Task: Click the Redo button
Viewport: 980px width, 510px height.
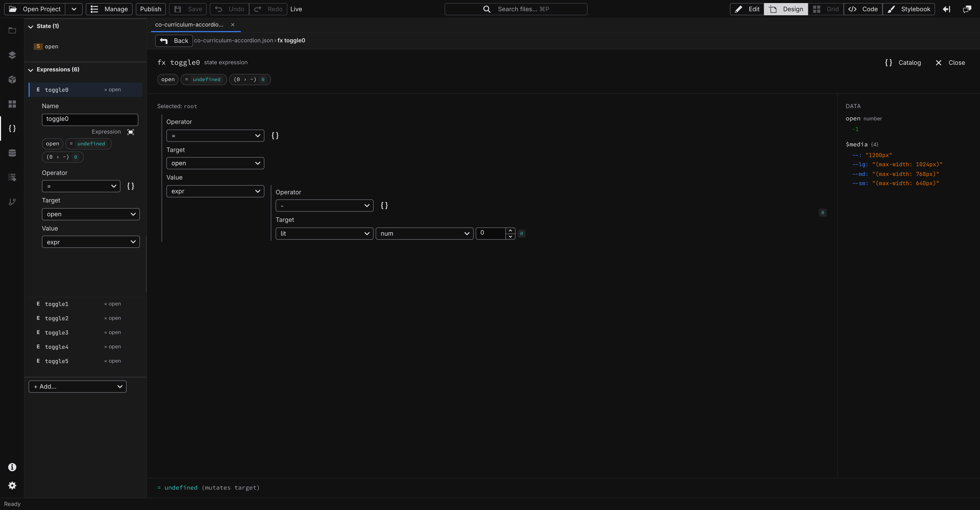Action: pyautogui.click(x=268, y=9)
